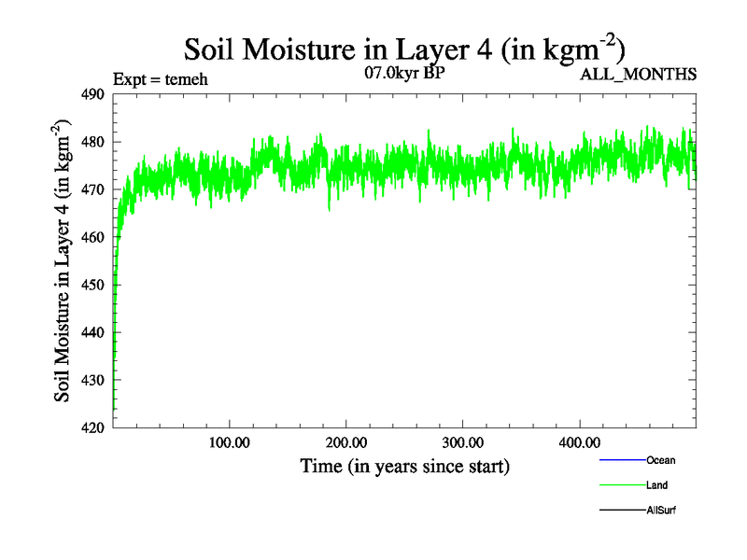
Task: Click the Expt = temeh label
Action: tap(160, 78)
